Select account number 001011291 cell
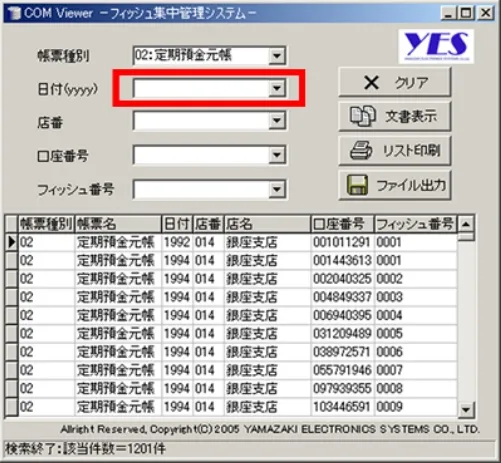 tap(342, 242)
